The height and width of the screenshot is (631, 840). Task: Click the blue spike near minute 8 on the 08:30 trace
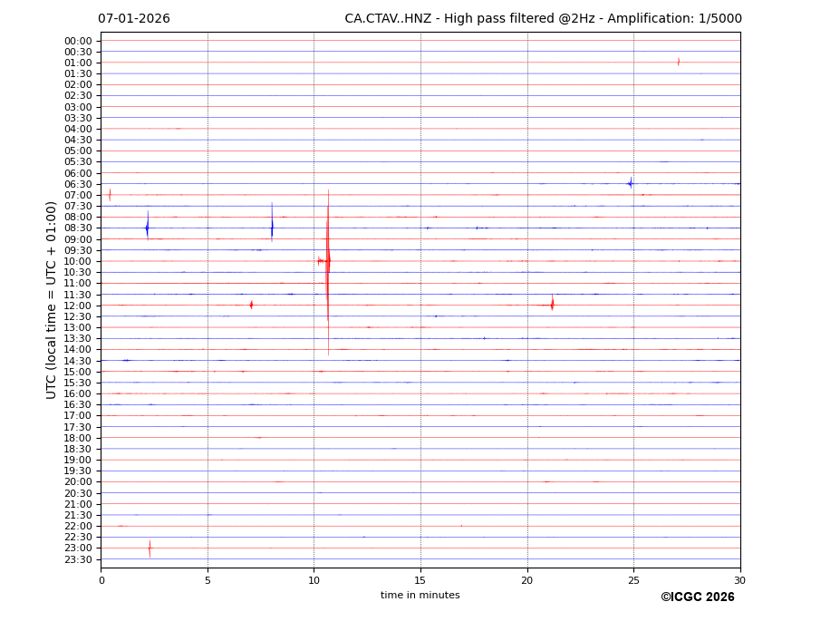click(x=272, y=228)
